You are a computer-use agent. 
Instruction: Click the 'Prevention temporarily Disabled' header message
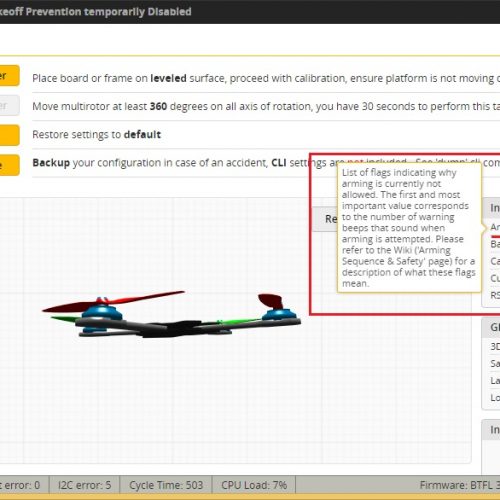pos(95,12)
